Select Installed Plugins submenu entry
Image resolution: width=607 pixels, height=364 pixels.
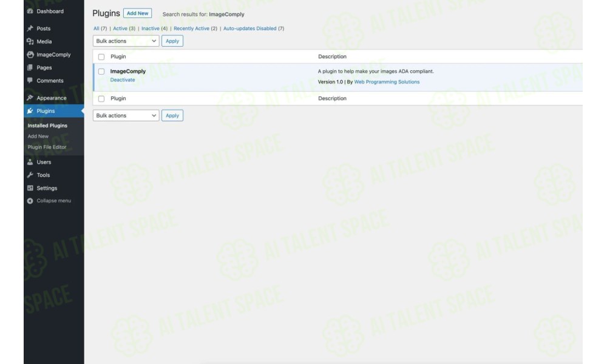[47, 126]
